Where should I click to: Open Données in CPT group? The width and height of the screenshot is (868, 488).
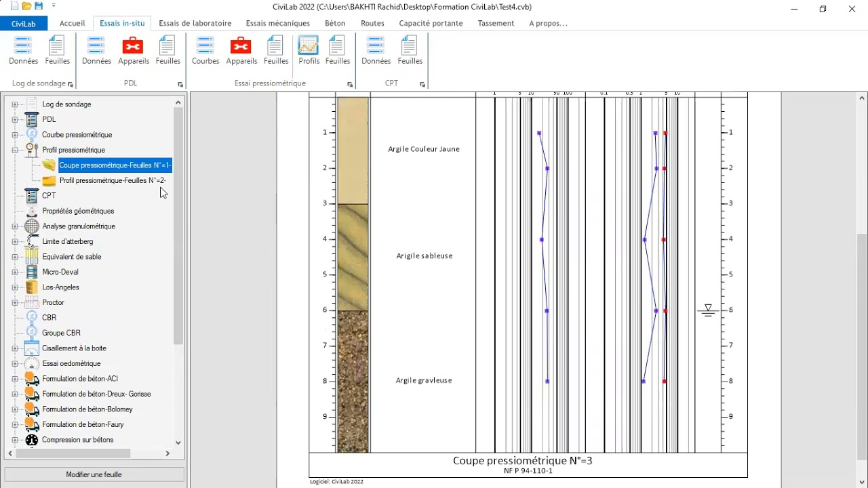(x=376, y=51)
